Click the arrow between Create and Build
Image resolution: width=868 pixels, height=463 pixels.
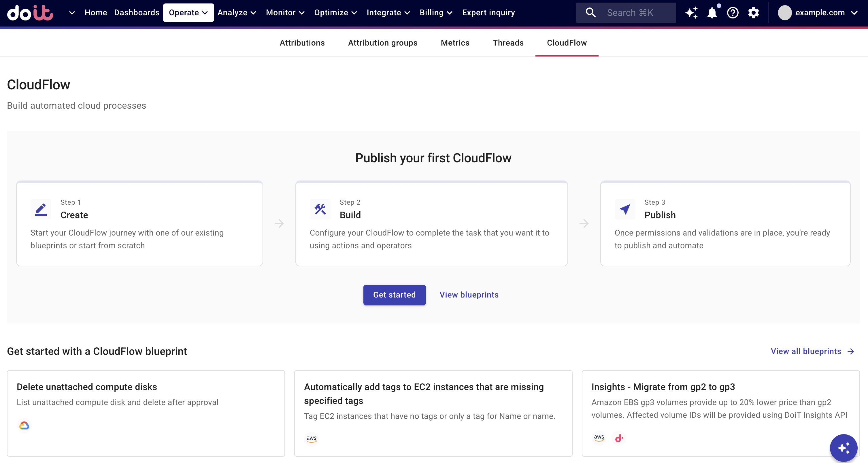[279, 223]
